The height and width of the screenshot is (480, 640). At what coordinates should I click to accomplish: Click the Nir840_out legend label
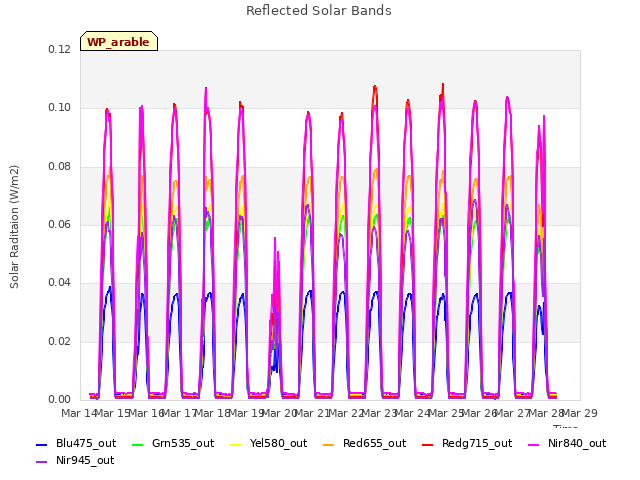(x=577, y=443)
